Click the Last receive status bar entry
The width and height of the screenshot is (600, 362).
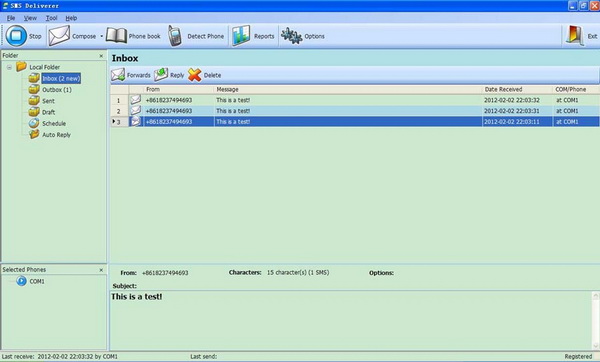(x=60, y=357)
